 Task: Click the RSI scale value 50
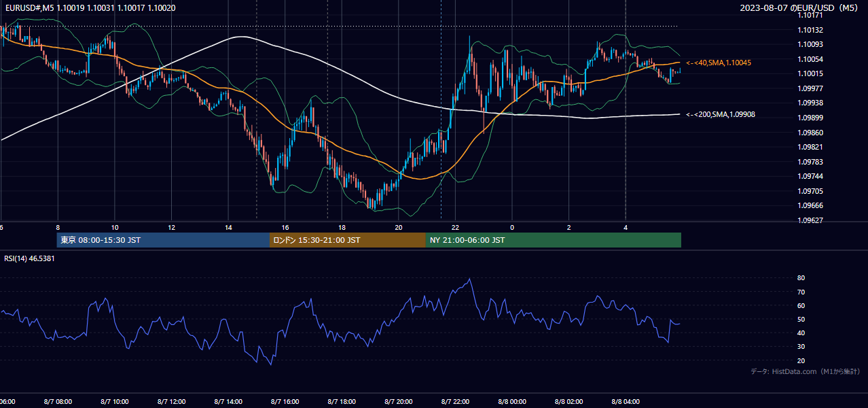(801, 319)
